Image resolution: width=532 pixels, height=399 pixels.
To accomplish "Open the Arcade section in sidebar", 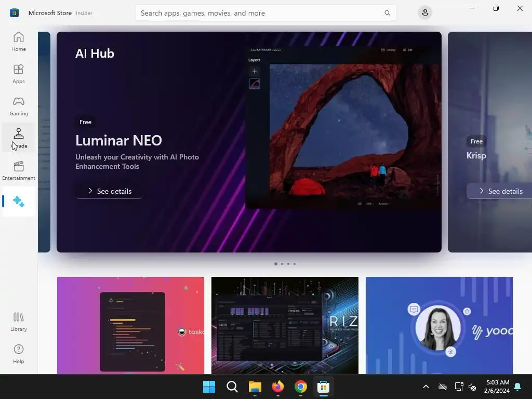I will (19, 138).
